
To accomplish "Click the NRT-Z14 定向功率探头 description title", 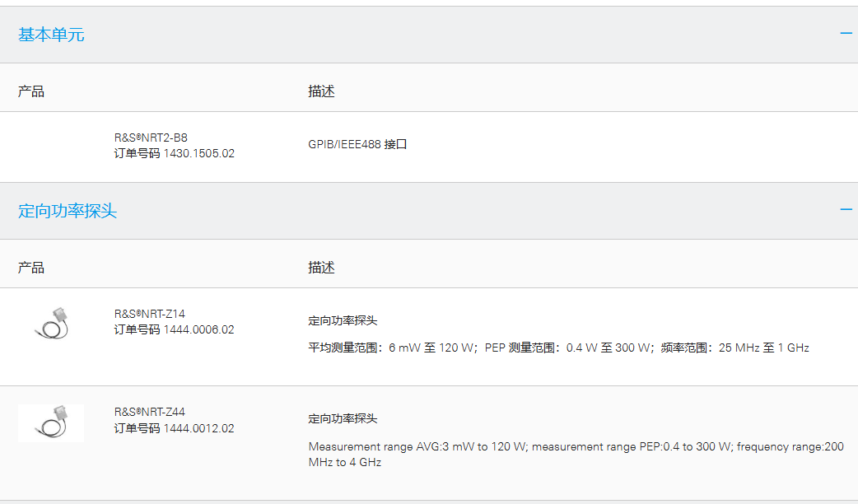I will point(343,320).
